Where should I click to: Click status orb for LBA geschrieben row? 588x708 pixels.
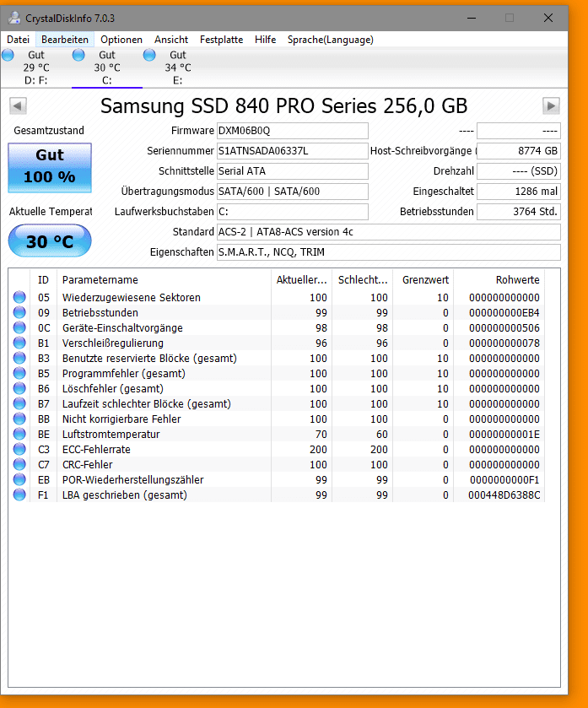click(19, 495)
